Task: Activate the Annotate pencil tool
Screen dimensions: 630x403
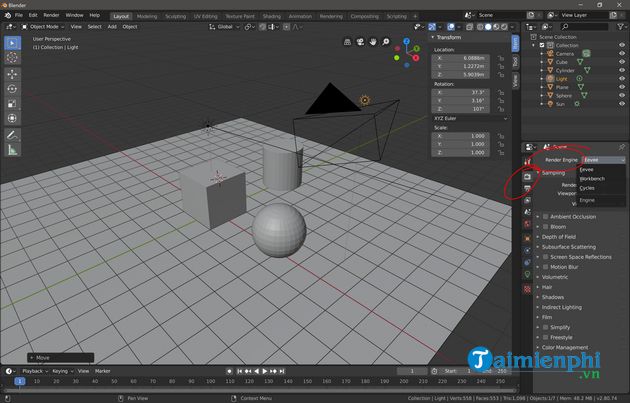Action: (x=13, y=134)
